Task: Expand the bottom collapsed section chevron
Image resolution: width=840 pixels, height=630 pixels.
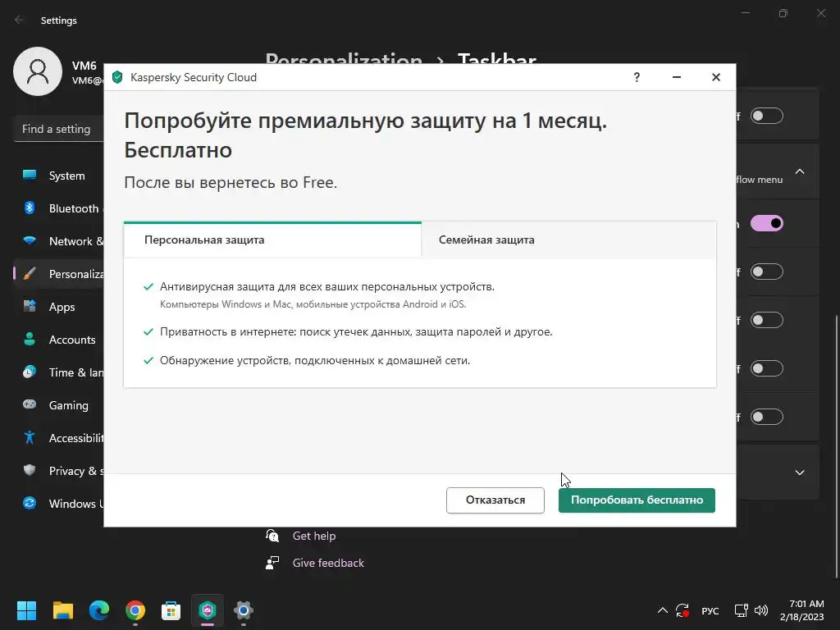Action: (799, 472)
